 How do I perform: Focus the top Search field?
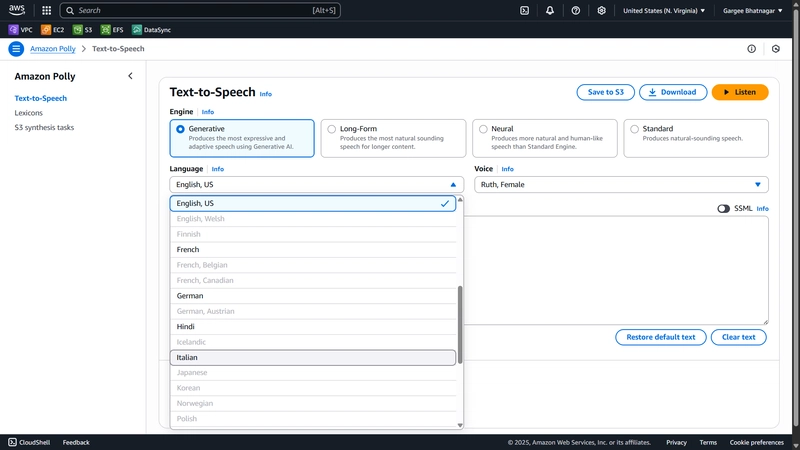pos(200,10)
